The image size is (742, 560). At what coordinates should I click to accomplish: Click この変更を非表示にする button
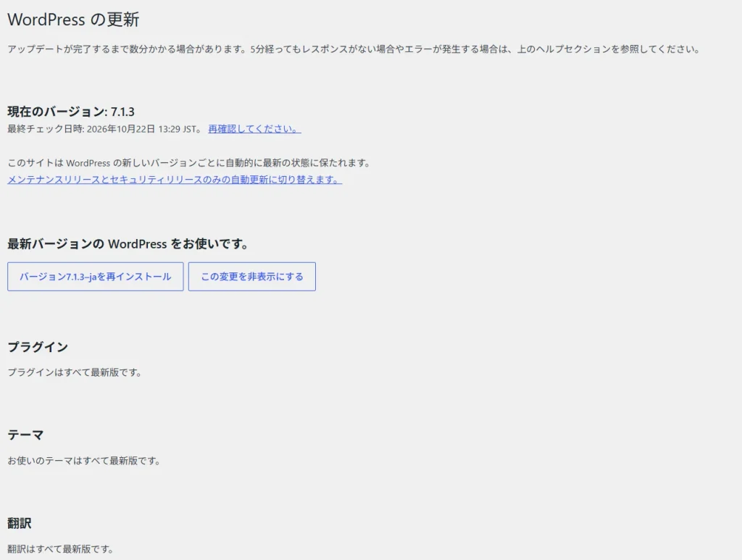click(251, 277)
